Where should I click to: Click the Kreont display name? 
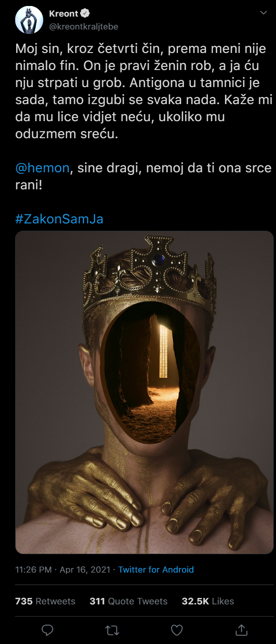[x=63, y=13]
